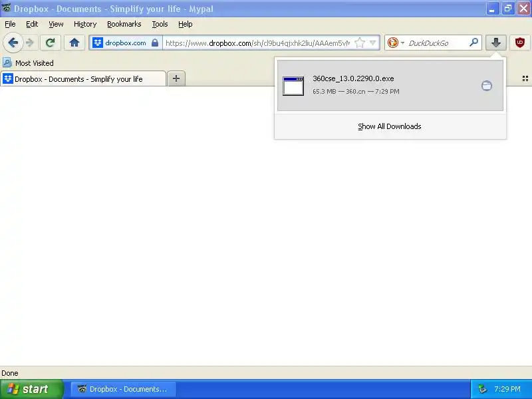Open the File menu
Screen dimensions: 532x399
point(10,24)
